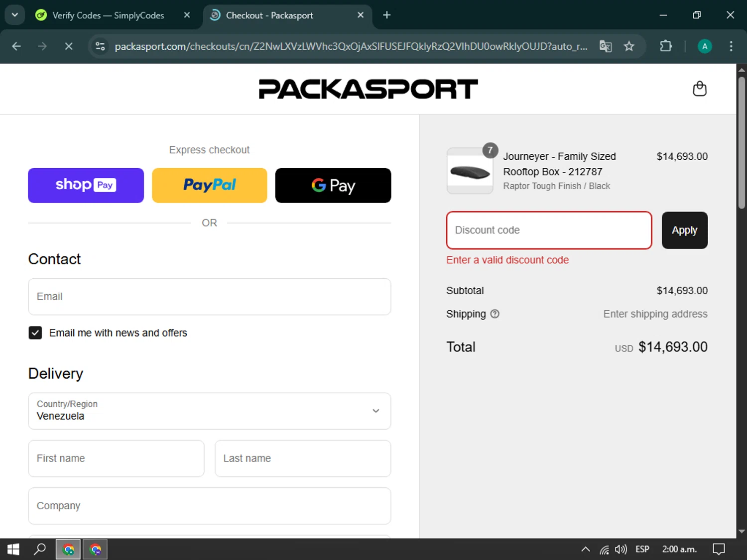Open a new browser tab

(x=387, y=15)
